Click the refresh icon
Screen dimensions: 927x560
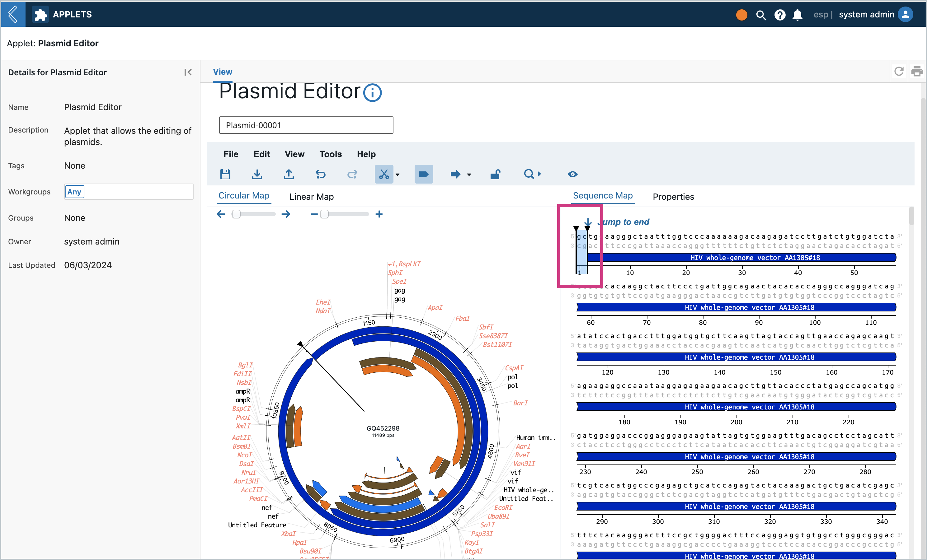899,71
